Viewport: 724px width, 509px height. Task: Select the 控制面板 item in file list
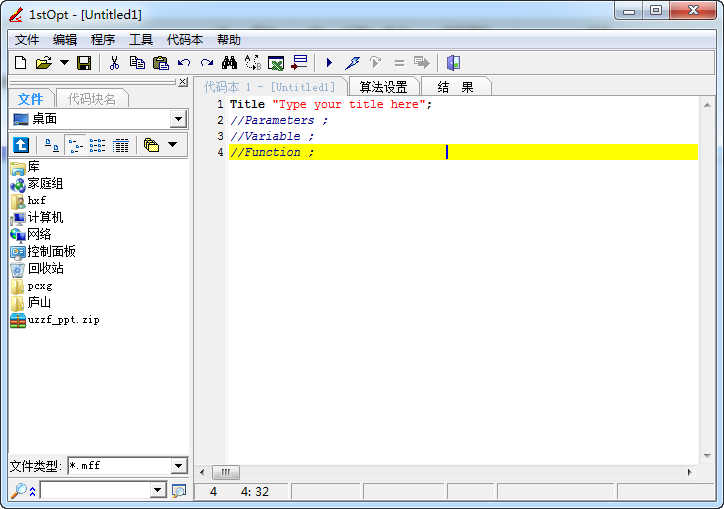51,252
